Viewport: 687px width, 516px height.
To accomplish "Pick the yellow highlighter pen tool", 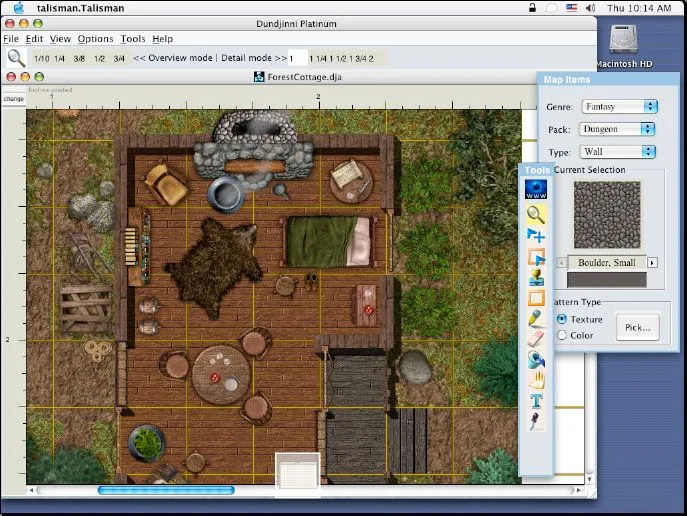I will pos(535,318).
